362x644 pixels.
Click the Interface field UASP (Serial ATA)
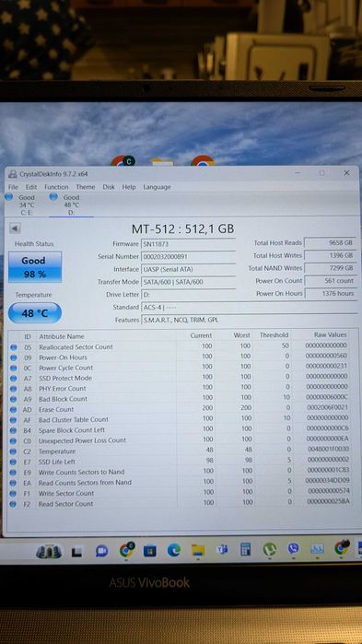pyautogui.click(x=188, y=269)
